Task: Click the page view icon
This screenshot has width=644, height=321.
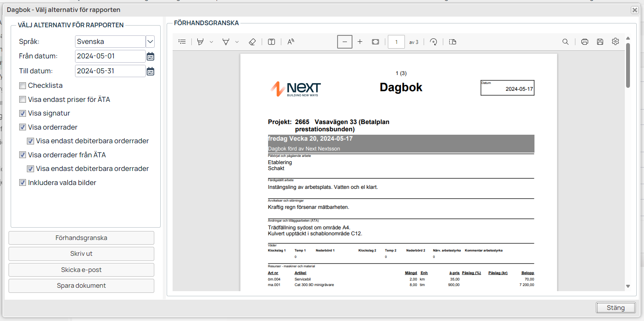Action: [453, 42]
